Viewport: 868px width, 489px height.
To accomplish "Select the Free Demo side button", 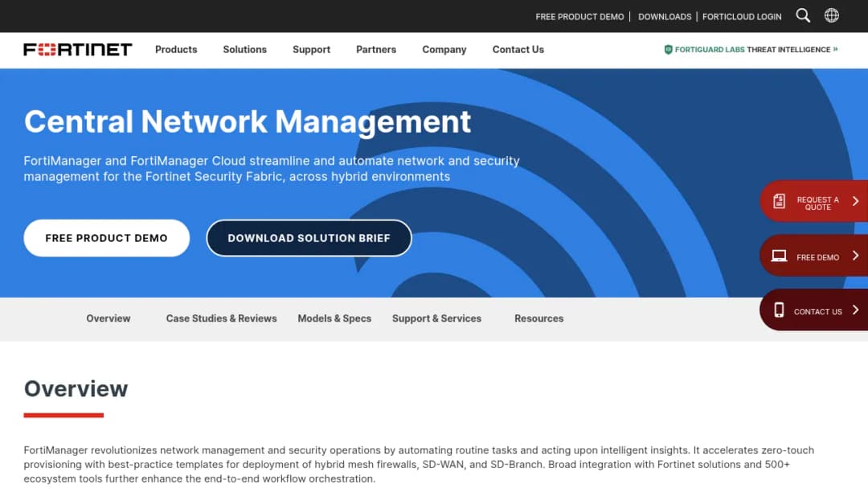I will coord(813,255).
